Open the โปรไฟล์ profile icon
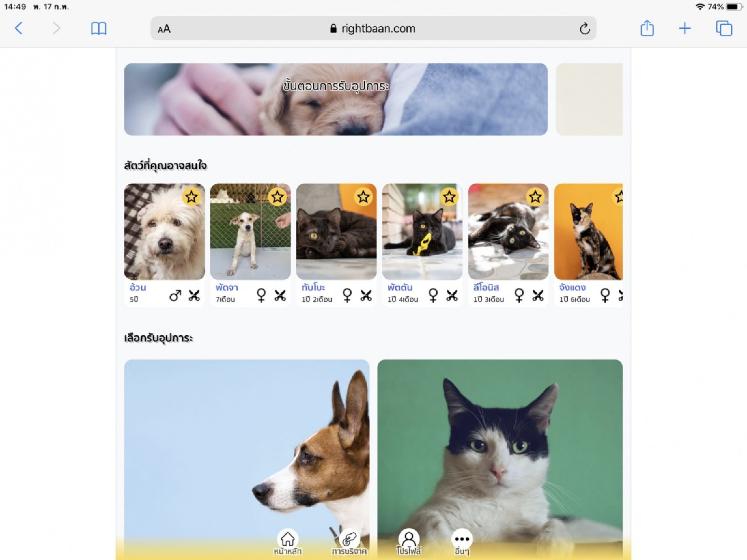 coord(409,538)
